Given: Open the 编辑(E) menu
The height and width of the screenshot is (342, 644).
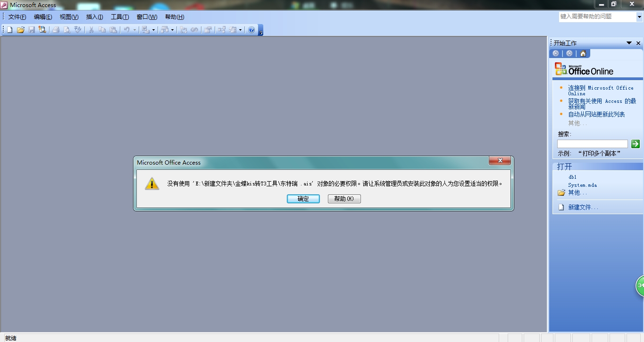Looking at the screenshot, I should click(x=43, y=17).
